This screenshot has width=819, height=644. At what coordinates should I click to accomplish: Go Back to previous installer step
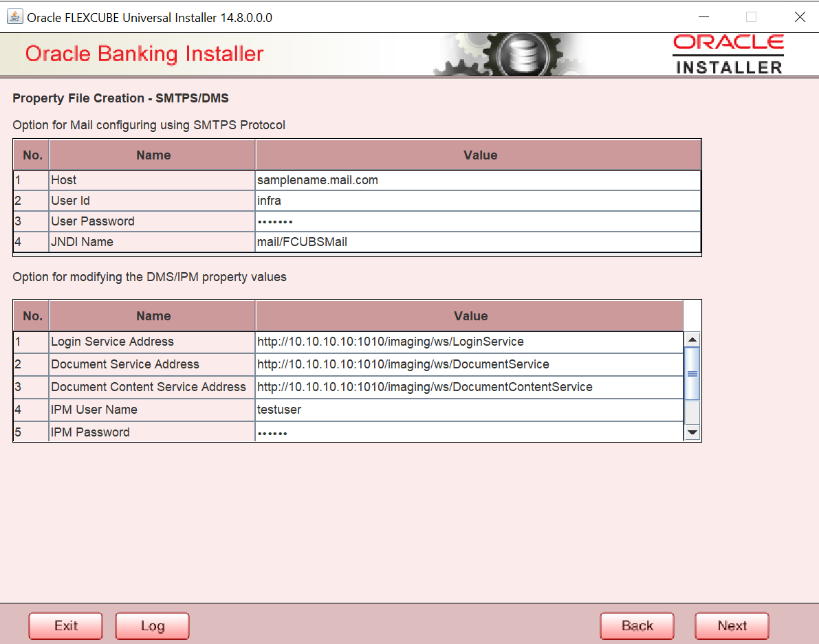(x=637, y=625)
